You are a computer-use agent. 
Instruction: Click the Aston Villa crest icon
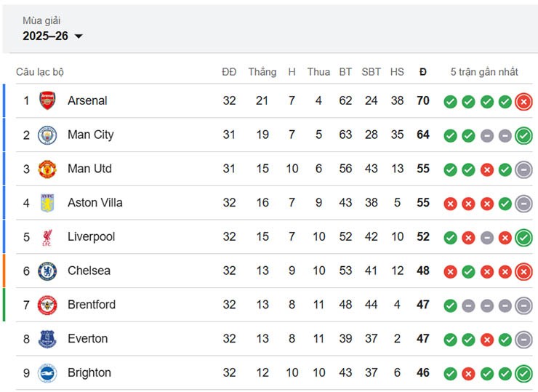(x=47, y=203)
